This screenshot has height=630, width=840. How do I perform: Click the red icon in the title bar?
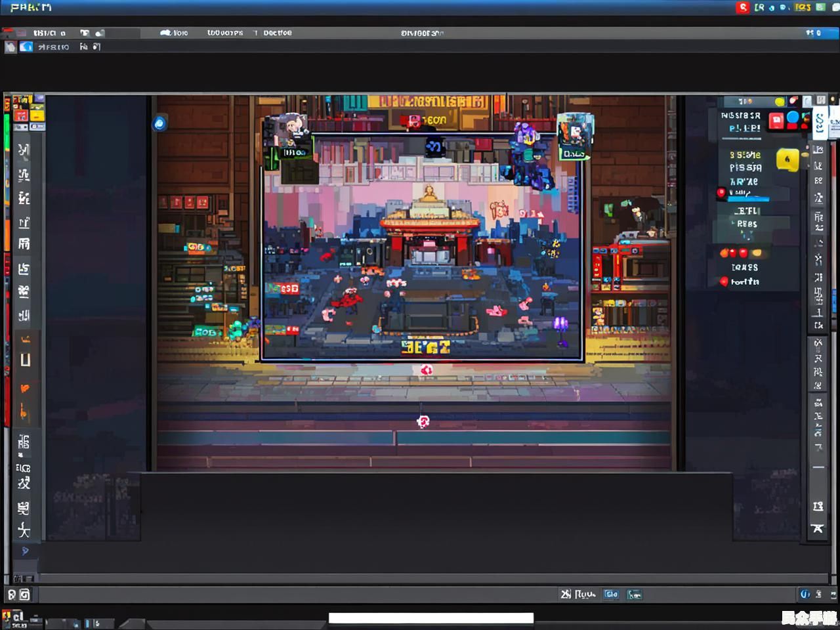[x=742, y=7]
